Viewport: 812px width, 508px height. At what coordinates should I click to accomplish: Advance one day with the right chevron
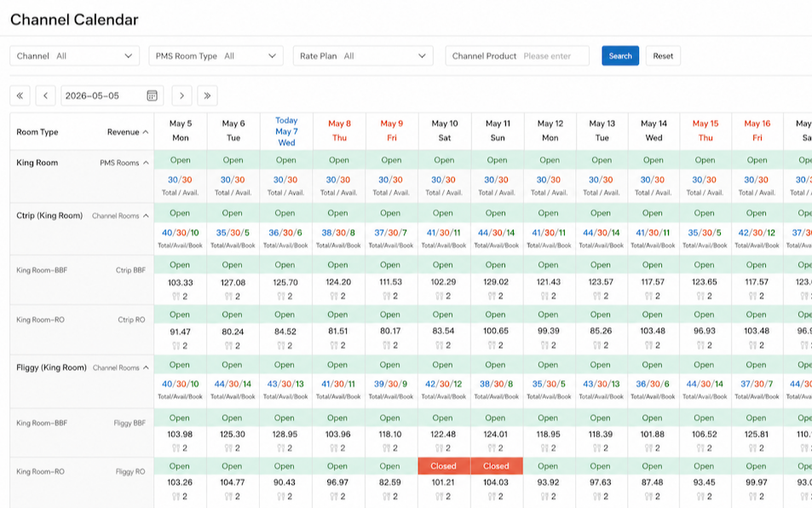pyautogui.click(x=181, y=95)
